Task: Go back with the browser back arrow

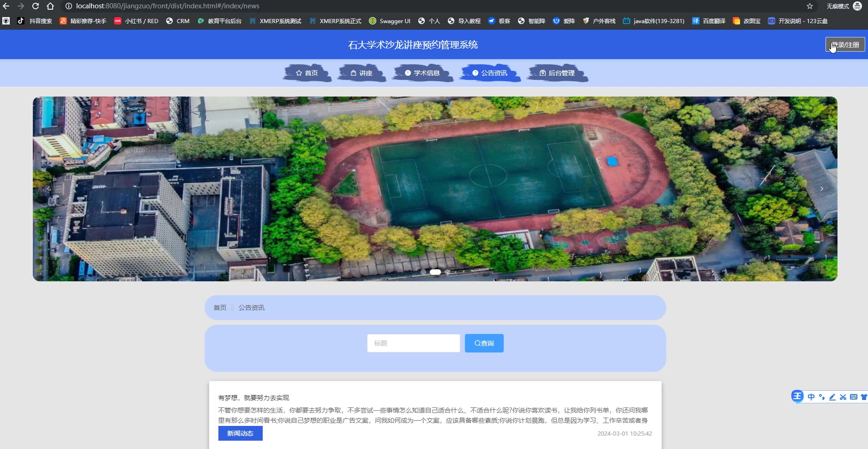Action: (6, 6)
